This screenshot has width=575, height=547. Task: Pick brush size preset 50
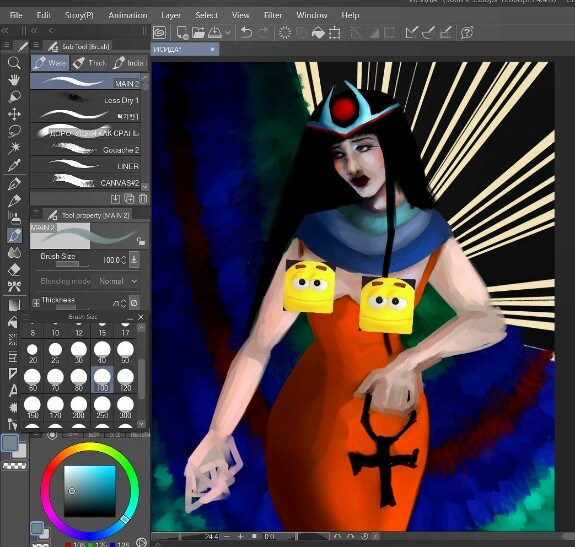pos(125,352)
